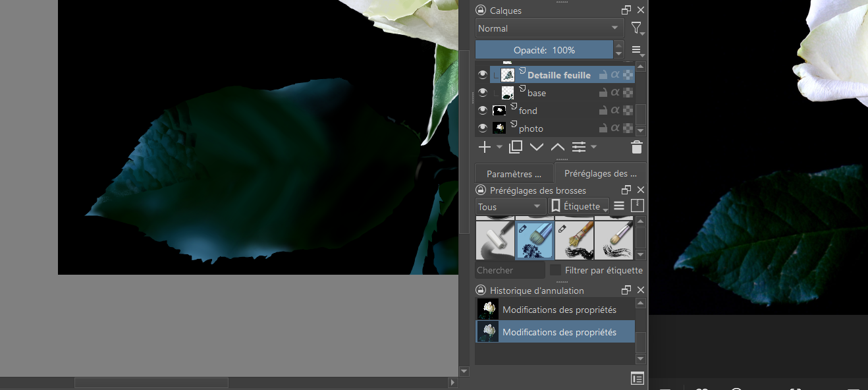
Task: Toggle lock on base layer
Action: [x=603, y=93]
